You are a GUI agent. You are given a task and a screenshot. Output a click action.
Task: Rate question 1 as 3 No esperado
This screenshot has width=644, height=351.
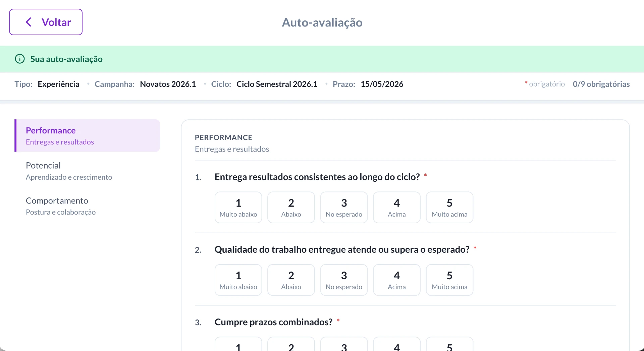click(344, 208)
